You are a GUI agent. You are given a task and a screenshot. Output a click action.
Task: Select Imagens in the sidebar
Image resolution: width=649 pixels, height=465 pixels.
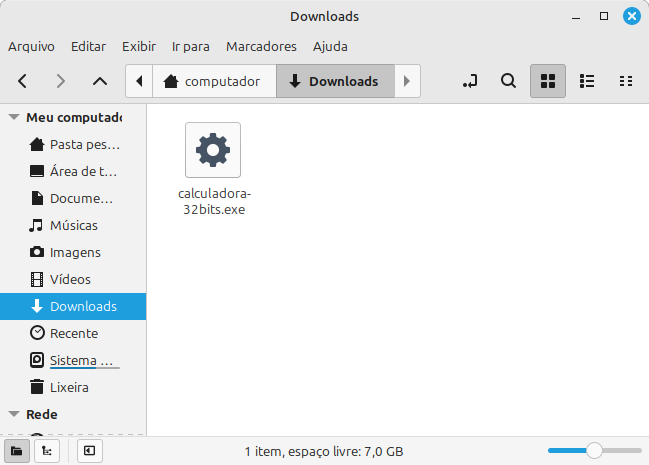point(75,252)
